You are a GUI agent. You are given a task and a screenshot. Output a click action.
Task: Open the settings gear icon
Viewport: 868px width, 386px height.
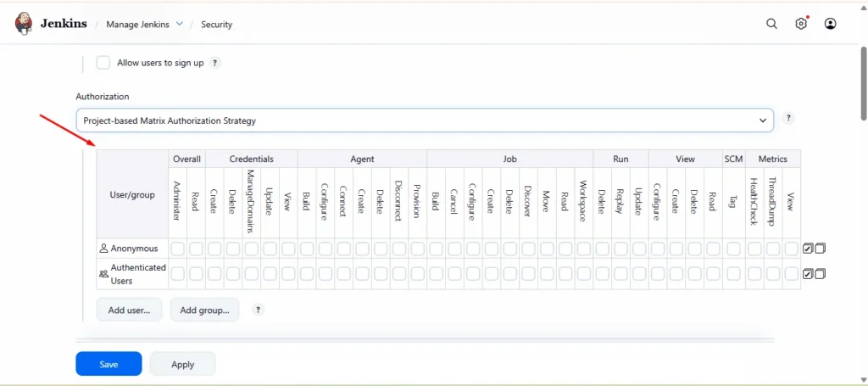point(801,24)
